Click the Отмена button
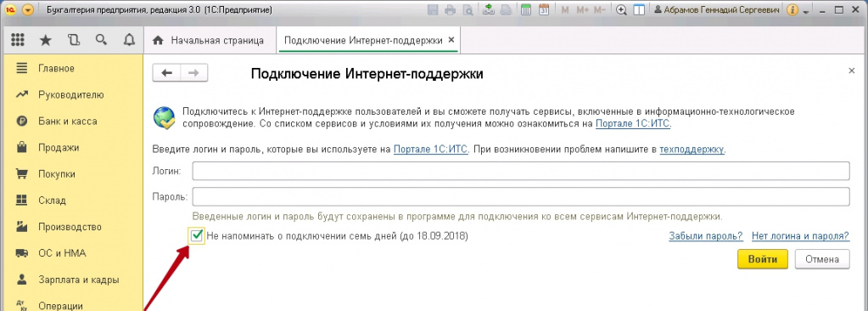Viewport: 868px width, 311px height. [822, 259]
